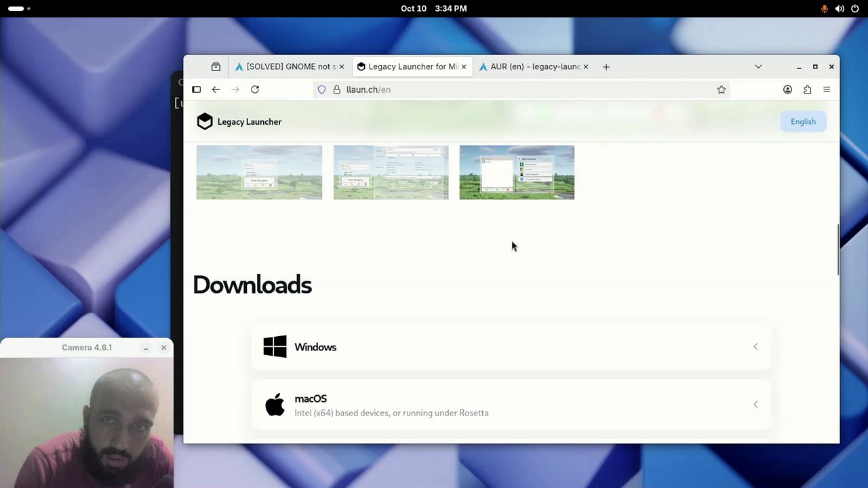Switch to the AUR legacy-launcher tab
Screen dimensions: 868x488
(x=534, y=66)
